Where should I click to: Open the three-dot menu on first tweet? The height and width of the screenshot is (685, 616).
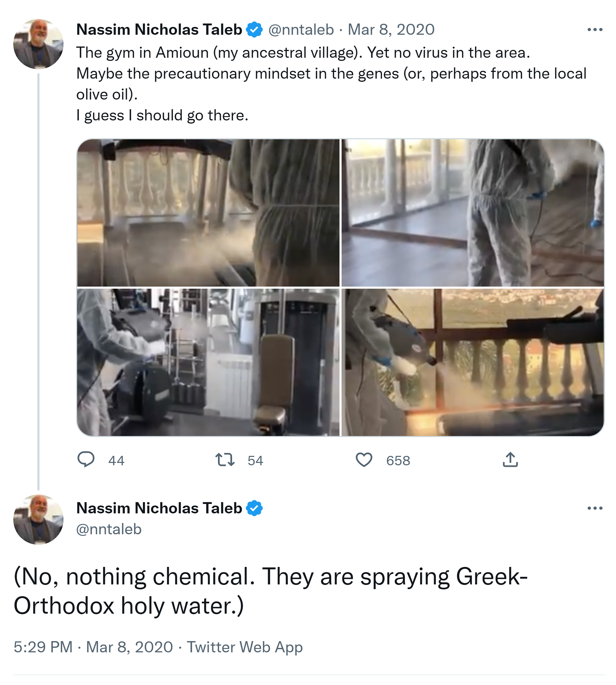tap(595, 30)
